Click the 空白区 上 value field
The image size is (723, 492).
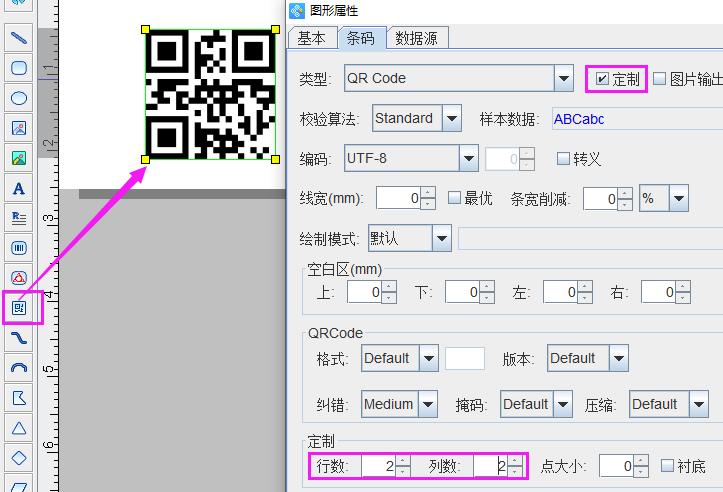365,292
